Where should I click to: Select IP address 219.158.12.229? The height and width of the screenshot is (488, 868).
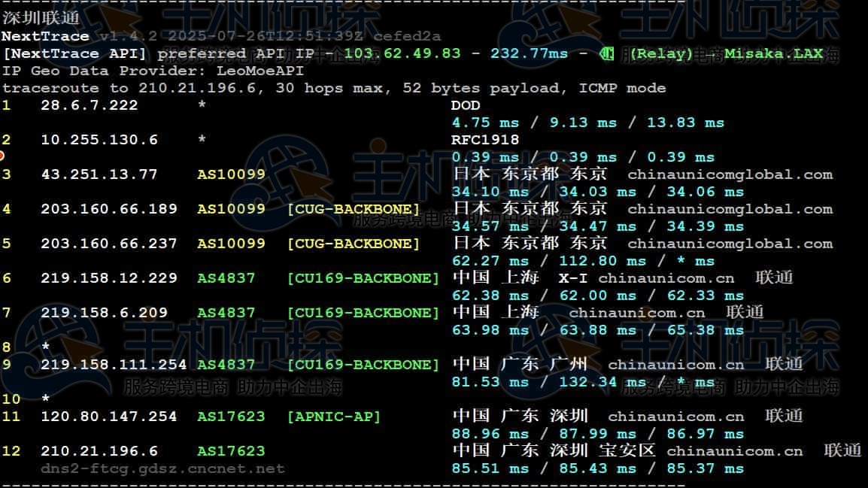point(109,278)
